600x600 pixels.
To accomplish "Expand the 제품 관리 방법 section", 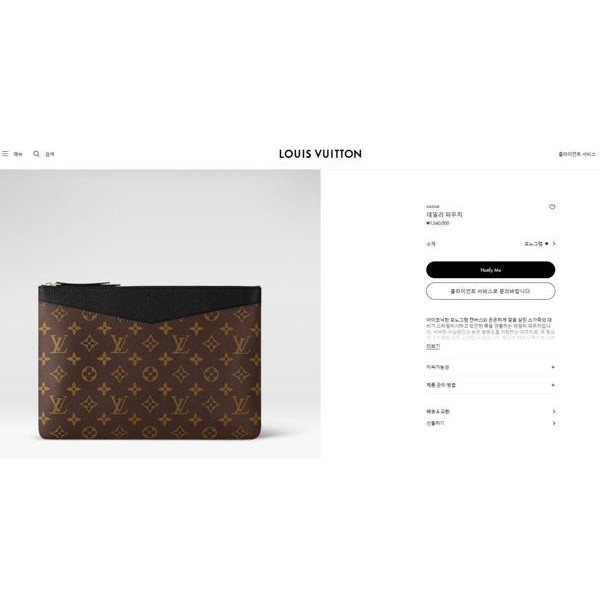I will pyautogui.click(x=491, y=385).
